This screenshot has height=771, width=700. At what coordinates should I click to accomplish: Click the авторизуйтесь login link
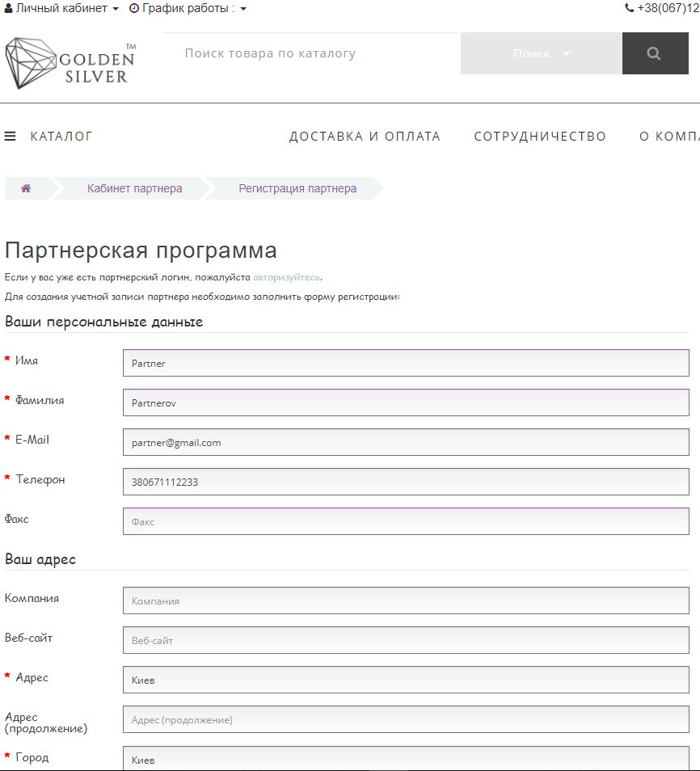coord(286,277)
